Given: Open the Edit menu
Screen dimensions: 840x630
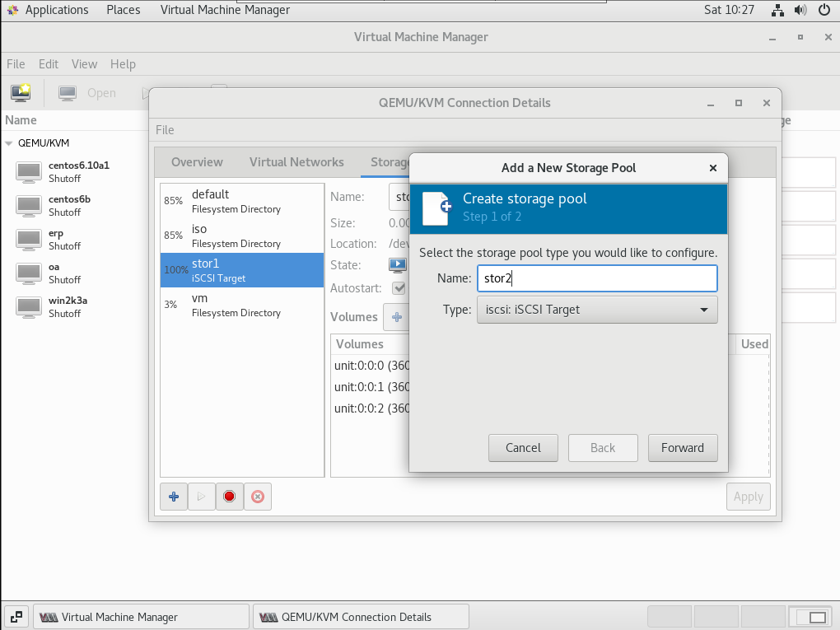Looking at the screenshot, I should pyautogui.click(x=49, y=64).
